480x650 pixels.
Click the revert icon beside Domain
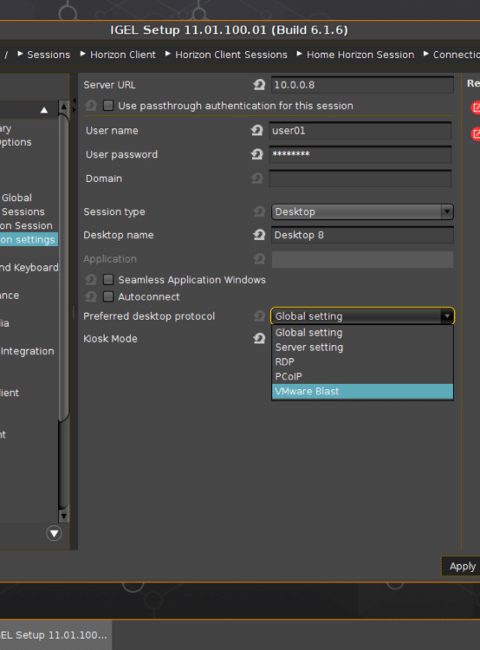(x=257, y=179)
